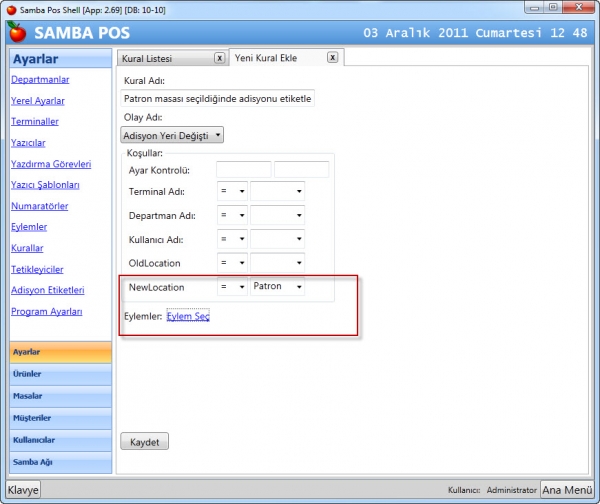The width and height of the screenshot is (600, 504).
Task: Open Yazıcılar settings link
Action: (28, 143)
